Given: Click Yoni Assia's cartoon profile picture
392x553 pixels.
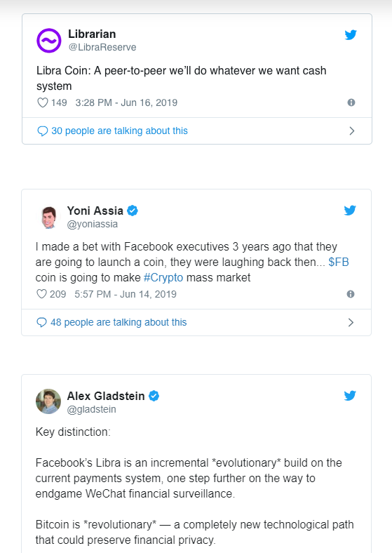Looking at the screenshot, I should click(49, 218).
